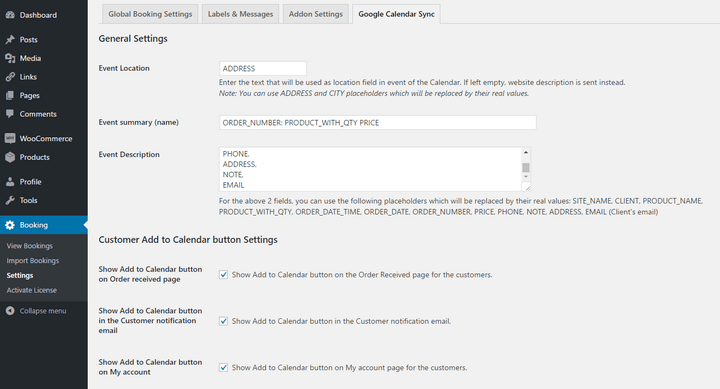Click the Comments bubble icon
The image size is (720, 389).
(10, 113)
